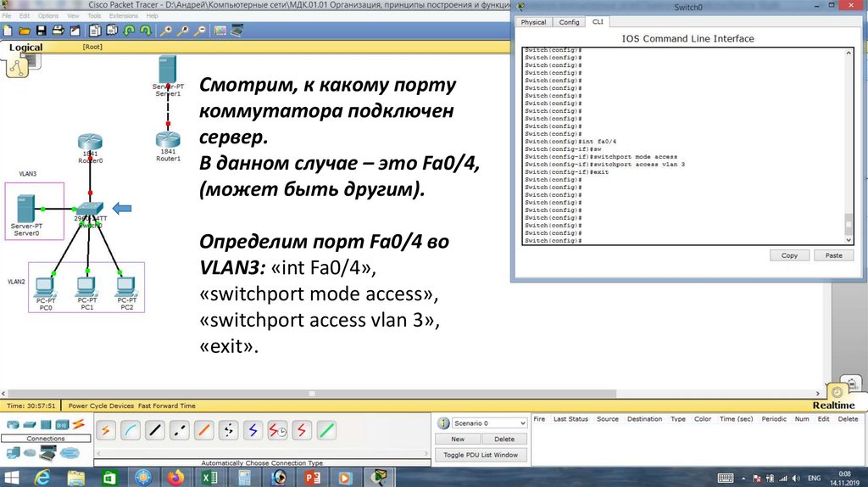Choose the orange Fiber cable

click(x=203, y=430)
